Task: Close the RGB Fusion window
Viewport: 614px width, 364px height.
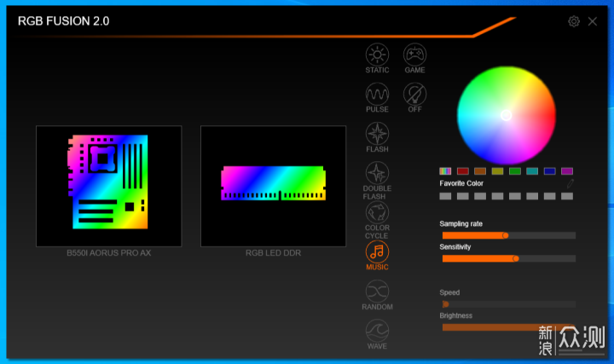Action: point(593,21)
